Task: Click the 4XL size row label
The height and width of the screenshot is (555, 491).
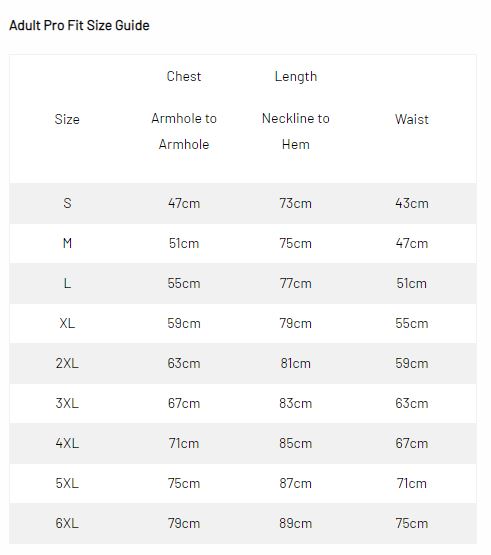Action: pyautogui.click(x=67, y=443)
